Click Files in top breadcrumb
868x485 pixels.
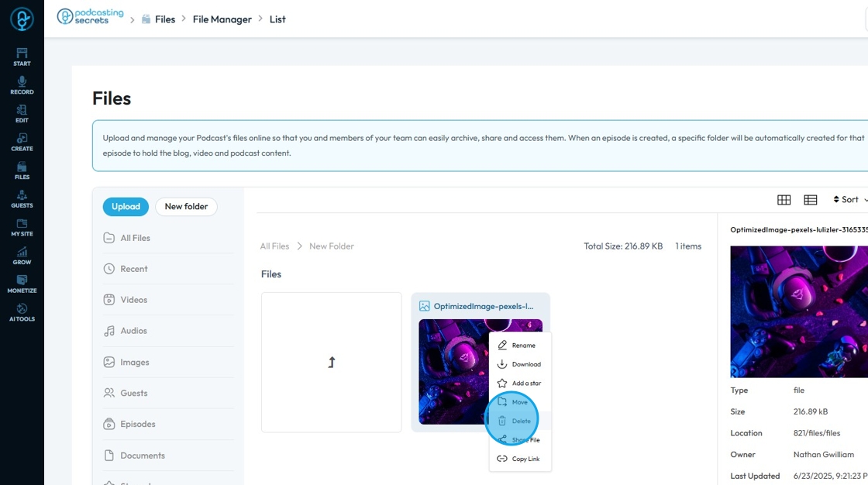(165, 19)
